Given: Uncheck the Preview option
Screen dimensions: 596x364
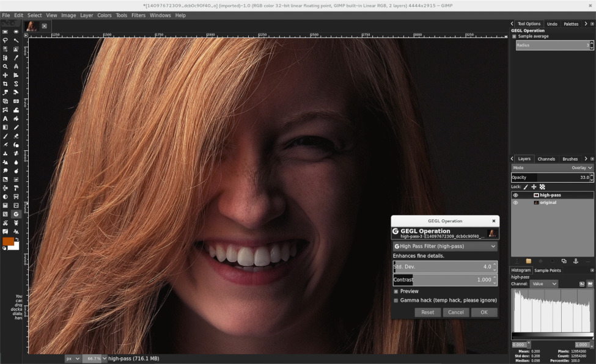Looking at the screenshot, I should click(x=395, y=291).
